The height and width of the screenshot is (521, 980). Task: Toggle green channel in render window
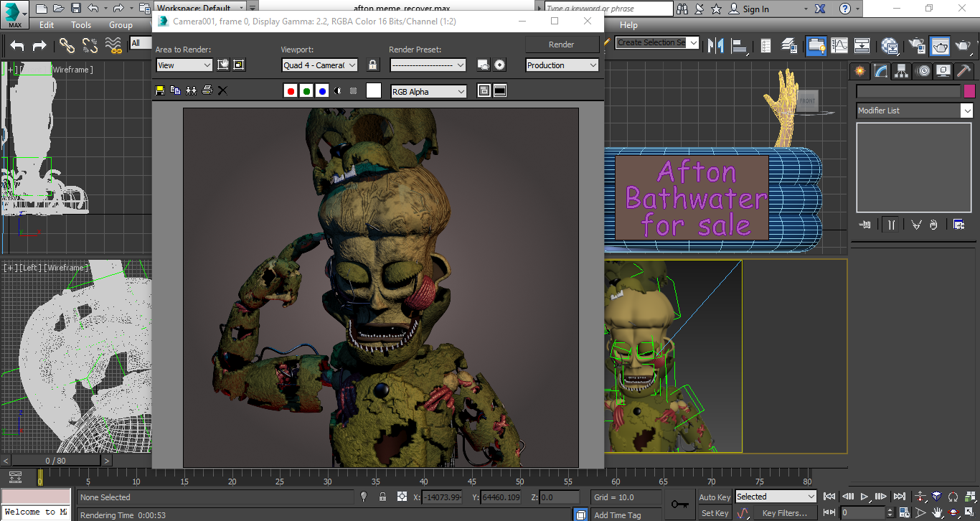tap(306, 91)
